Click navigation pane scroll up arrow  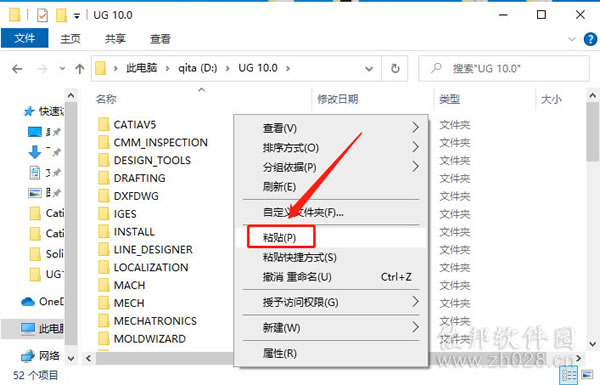coord(71,95)
